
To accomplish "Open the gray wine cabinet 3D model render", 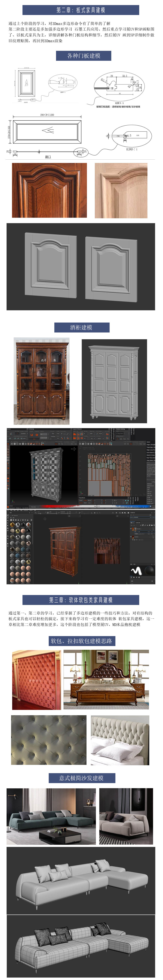I will point(114,381).
